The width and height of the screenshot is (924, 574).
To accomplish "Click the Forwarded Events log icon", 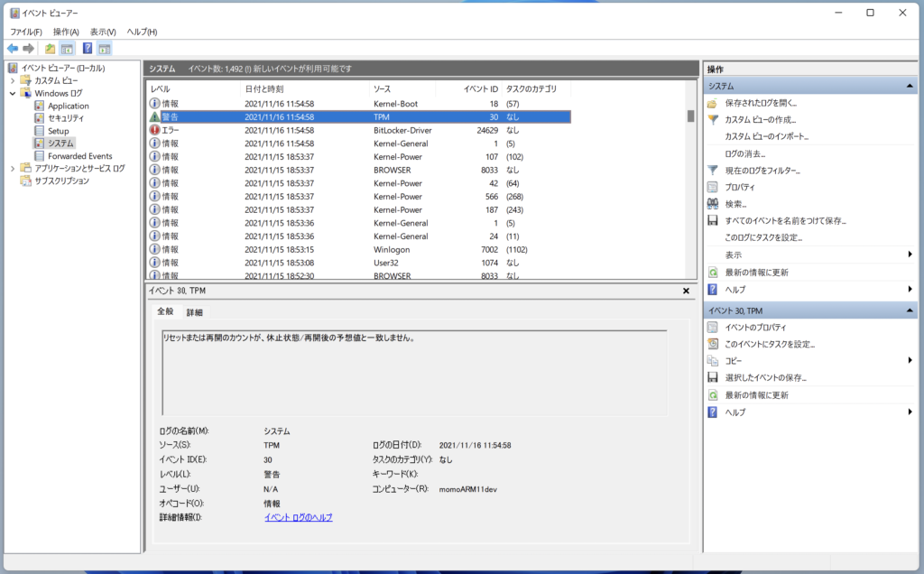I will pyautogui.click(x=40, y=155).
